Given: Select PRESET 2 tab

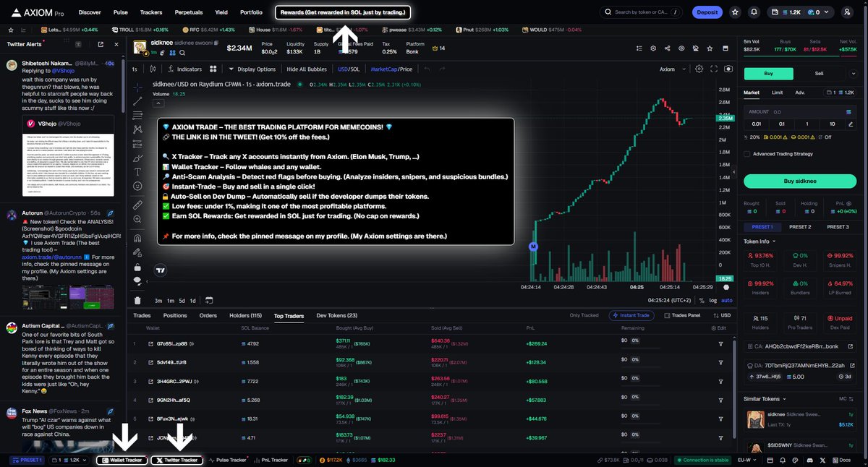Looking at the screenshot, I should click(799, 227).
